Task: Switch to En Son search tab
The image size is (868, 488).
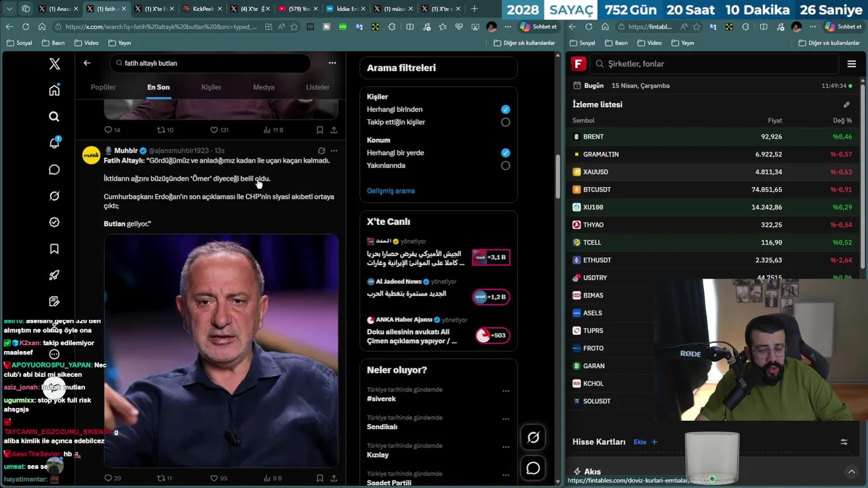Action: (158, 87)
